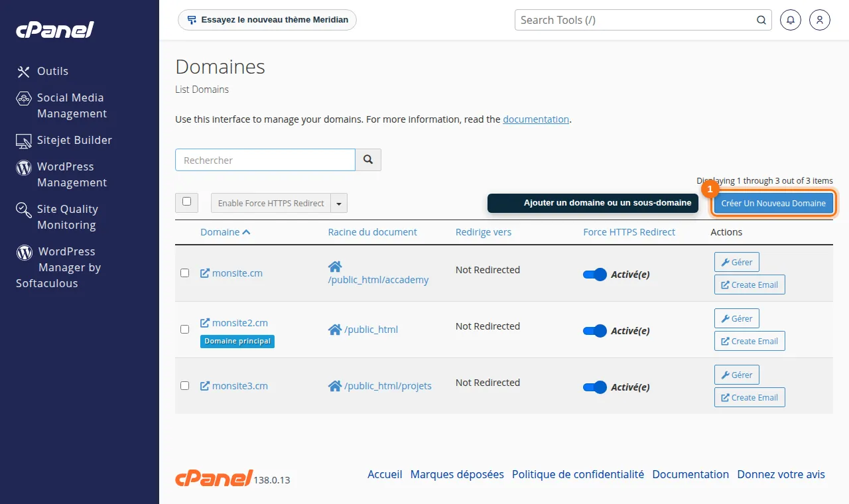Tick the select-all domains checkbox
Screen dimensions: 849x504
(186, 202)
